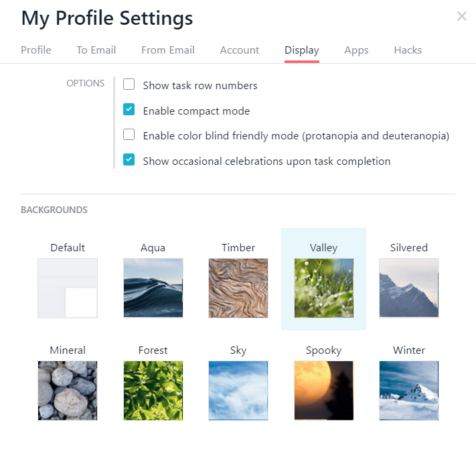Image resolution: width=476 pixels, height=455 pixels.
Task: Switch to the Hacks tab
Action: coord(408,50)
